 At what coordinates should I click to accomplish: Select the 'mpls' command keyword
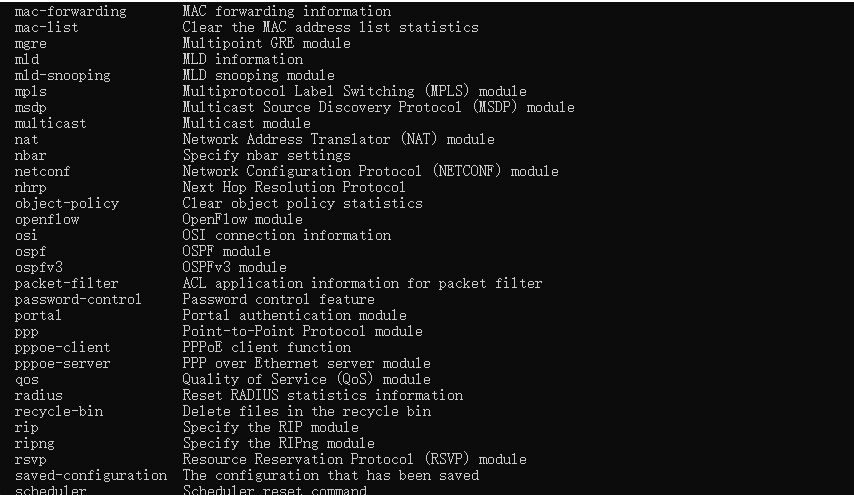point(30,92)
